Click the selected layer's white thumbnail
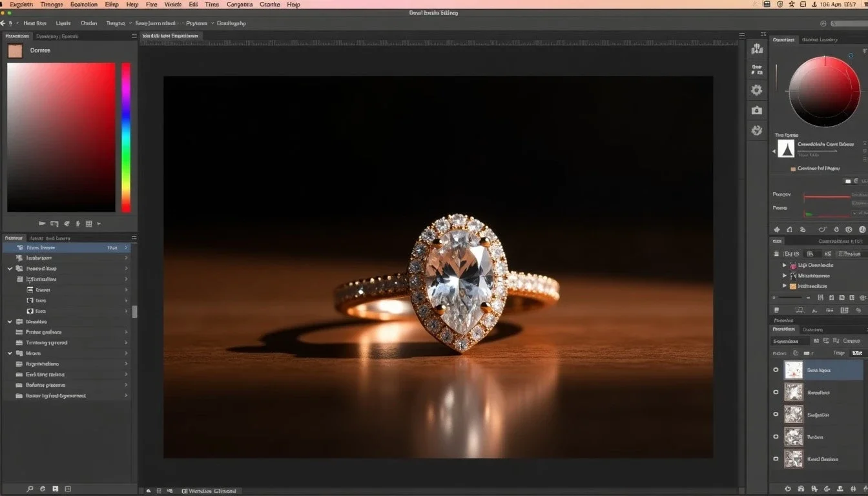This screenshot has height=496, width=868. point(793,370)
